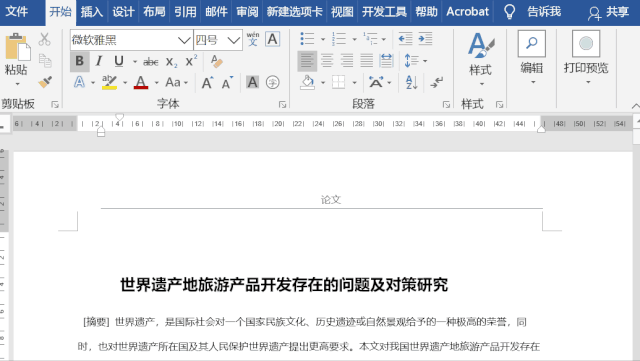The image size is (640, 361).
Task: Toggle Italic formatting
Action: tap(99, 61)
